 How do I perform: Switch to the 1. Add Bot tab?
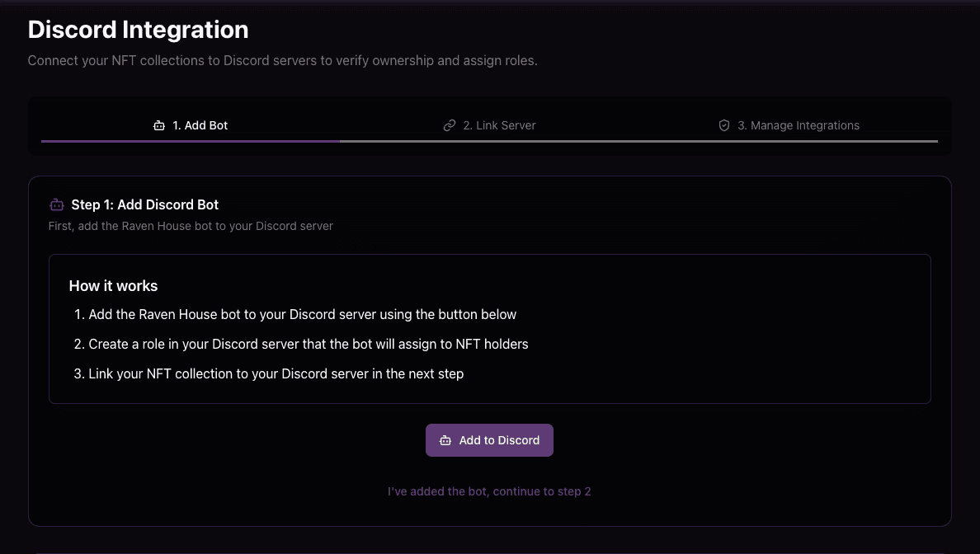click(x=191, y=126)
